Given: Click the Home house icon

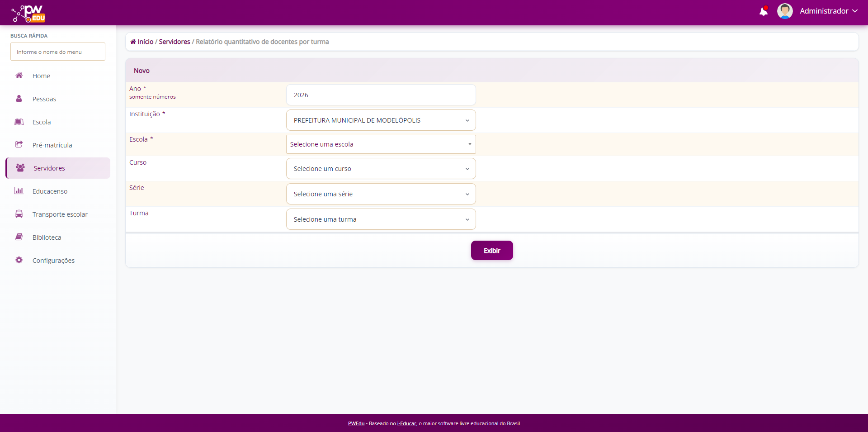Looking at the screenshot, I should tap(19, 76).
